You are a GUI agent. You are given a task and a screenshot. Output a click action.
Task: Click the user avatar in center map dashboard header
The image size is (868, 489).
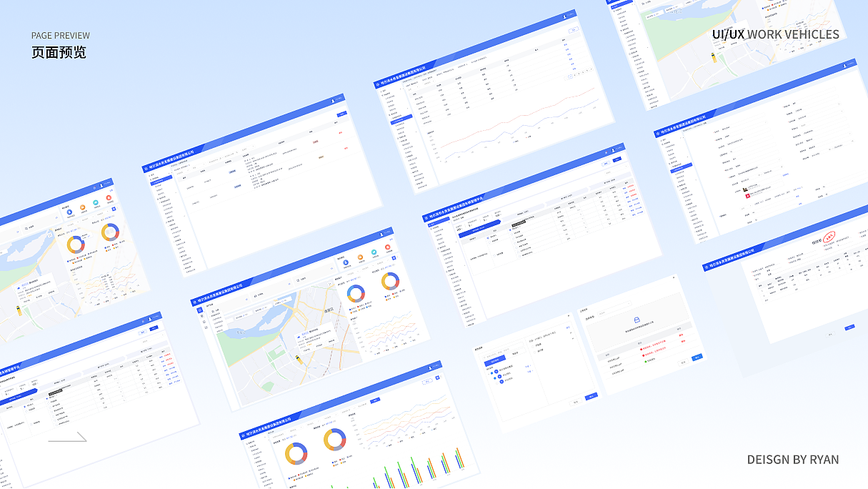(x=381, y=234)
